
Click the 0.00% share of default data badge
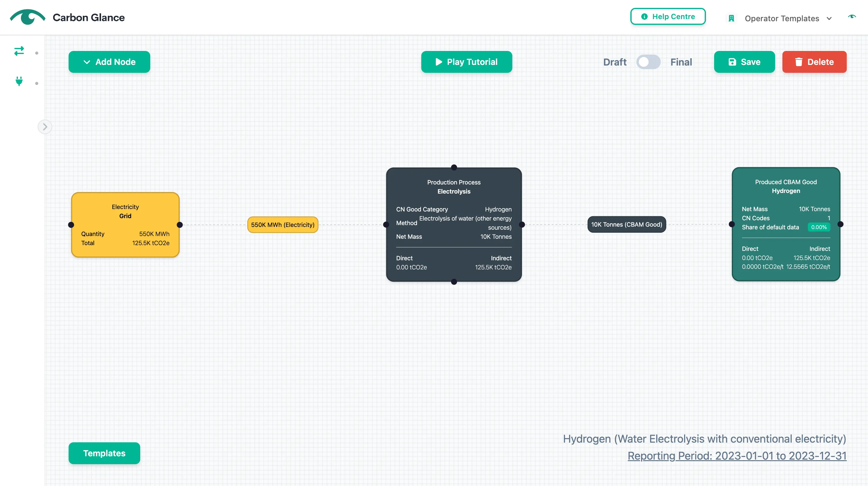(x=819, y=227)
